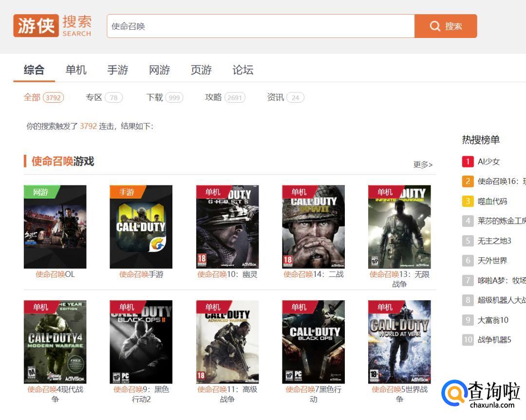Open Advanced Warfare cover thumbnail
526x420 pixels.
coord(227,342)
